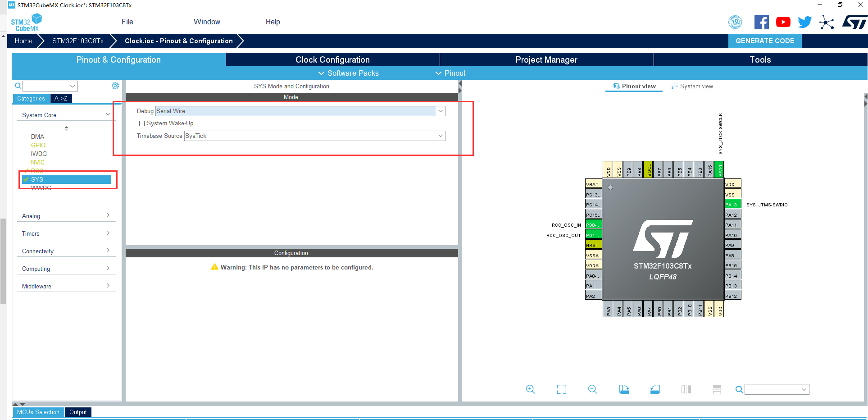Select the PA9 pin on the chip
868x420 pixels.
(732, 245)
